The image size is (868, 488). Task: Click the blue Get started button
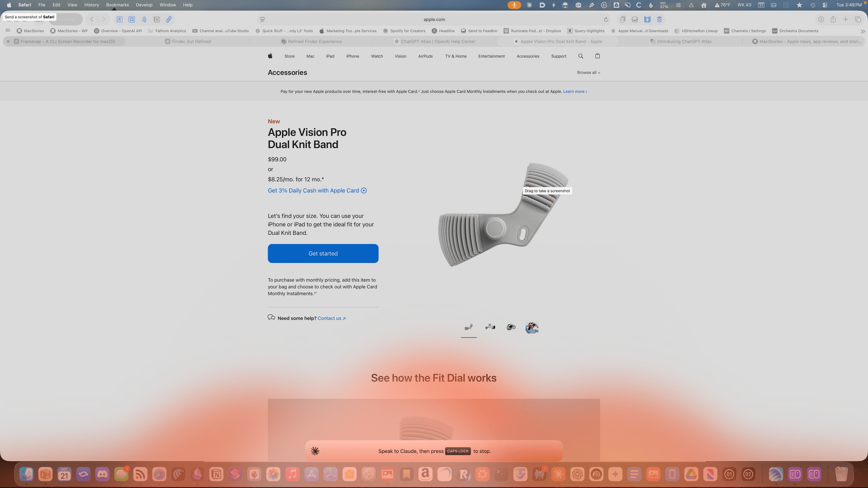323,253
